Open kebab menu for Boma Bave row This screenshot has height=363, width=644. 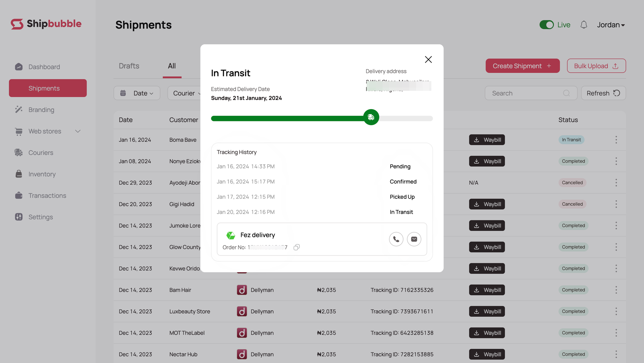point(616,140)
